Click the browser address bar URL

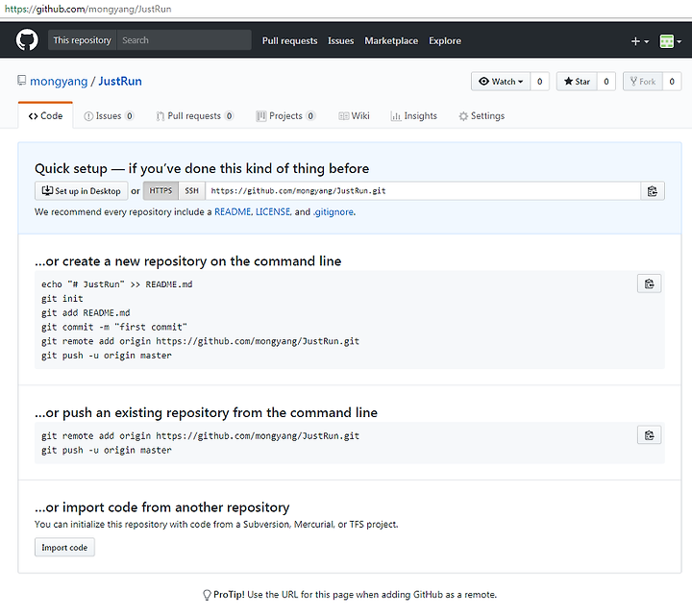pos(87,9)
